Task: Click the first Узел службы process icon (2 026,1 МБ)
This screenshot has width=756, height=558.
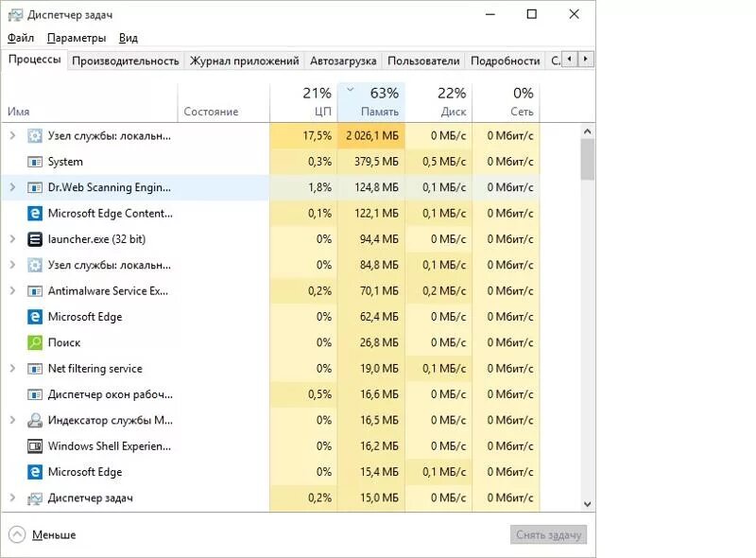Action: point(35,135)
